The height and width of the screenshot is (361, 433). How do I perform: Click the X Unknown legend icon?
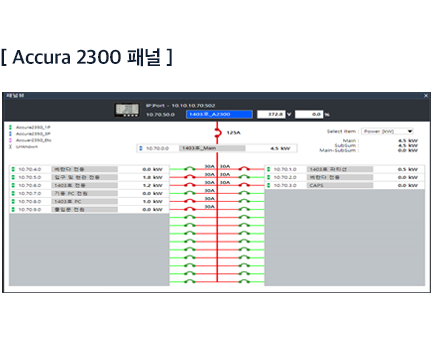[10, 147]
